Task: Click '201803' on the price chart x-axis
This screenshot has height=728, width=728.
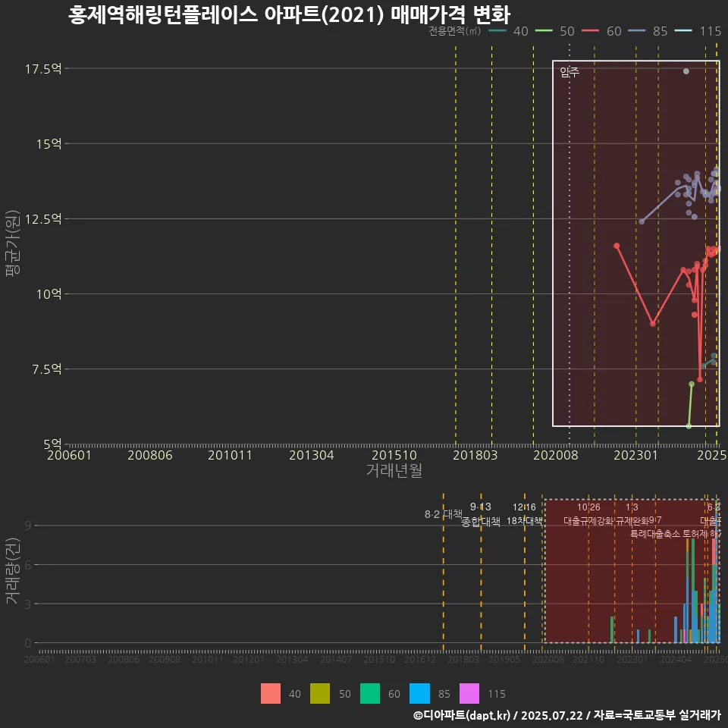Action: point(475,455)
